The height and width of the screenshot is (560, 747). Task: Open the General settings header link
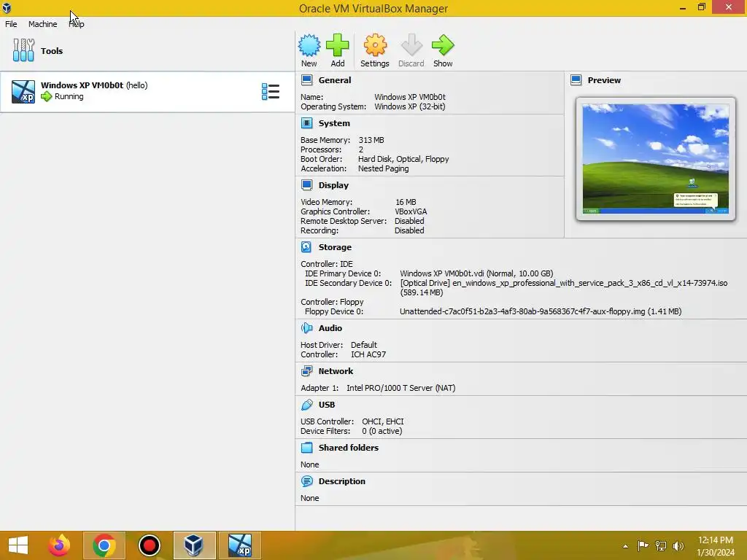334,80
